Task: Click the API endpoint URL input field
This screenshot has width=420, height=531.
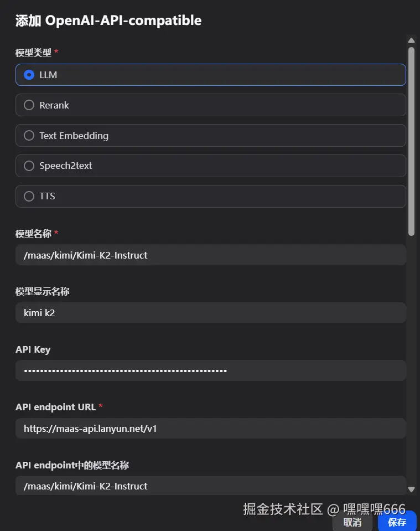Action: [210, 429]
